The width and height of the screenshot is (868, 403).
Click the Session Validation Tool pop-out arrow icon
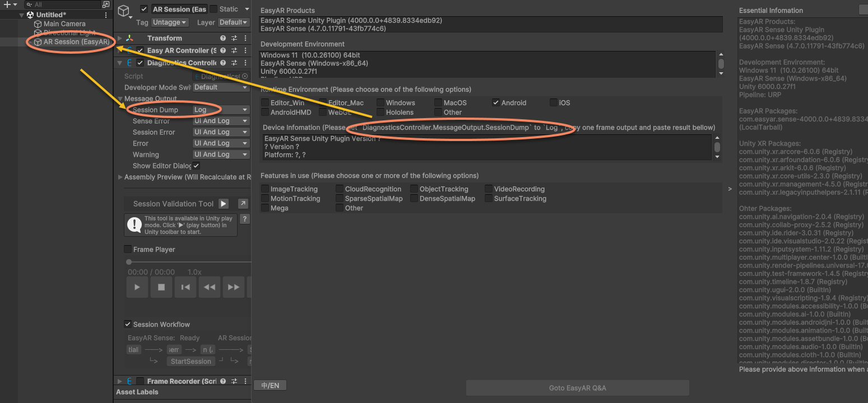[243, 204]
